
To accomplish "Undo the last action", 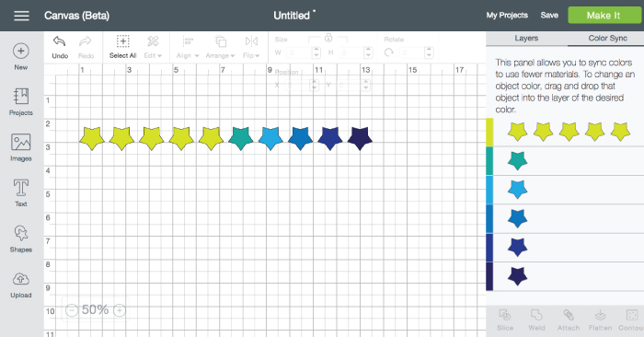I will tap(60, 47).
